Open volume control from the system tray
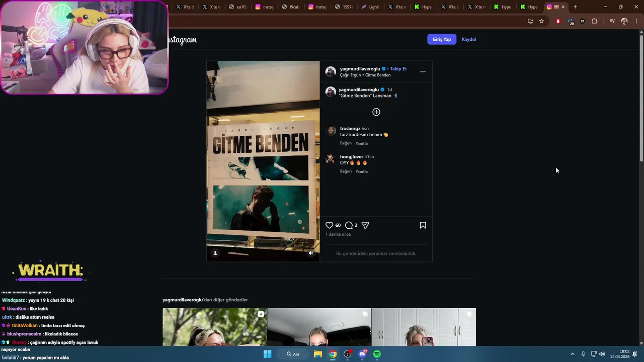This screenshot has width=644, height=362. pyautogui.click(x=602, y=354)
